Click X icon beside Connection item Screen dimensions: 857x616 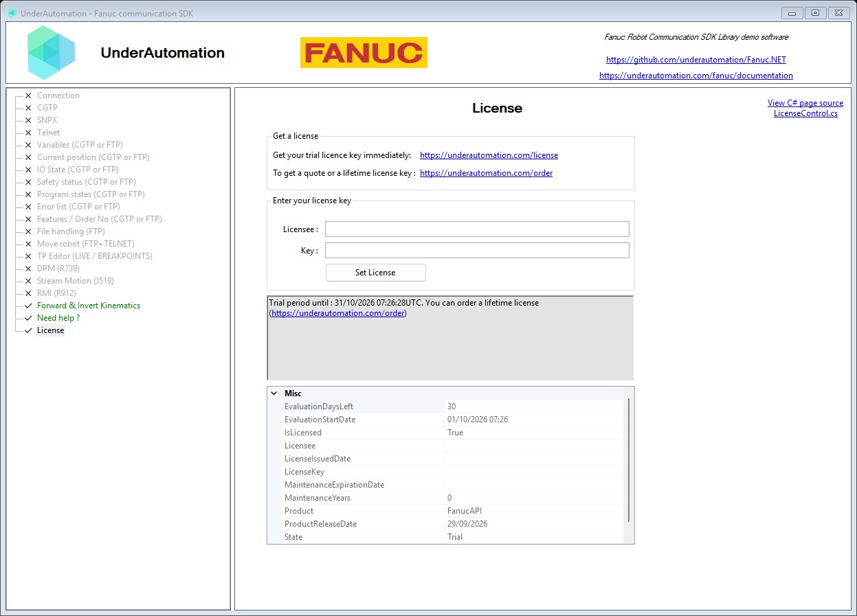pyautogui.click(x=28, y=95)
